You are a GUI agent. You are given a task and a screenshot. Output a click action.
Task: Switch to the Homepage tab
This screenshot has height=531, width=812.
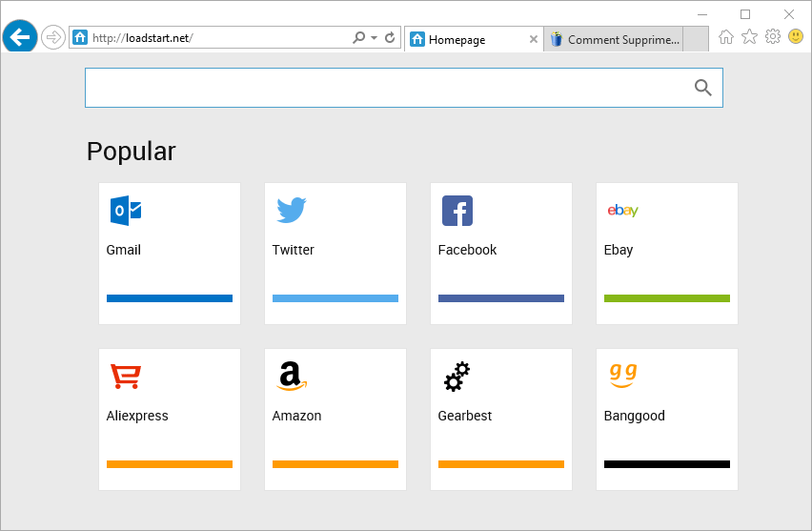[474, 39]
